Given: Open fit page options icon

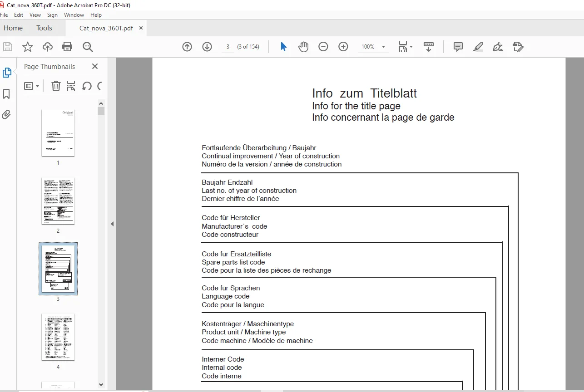Looking at the screenshot, I should tap(405, 47).
